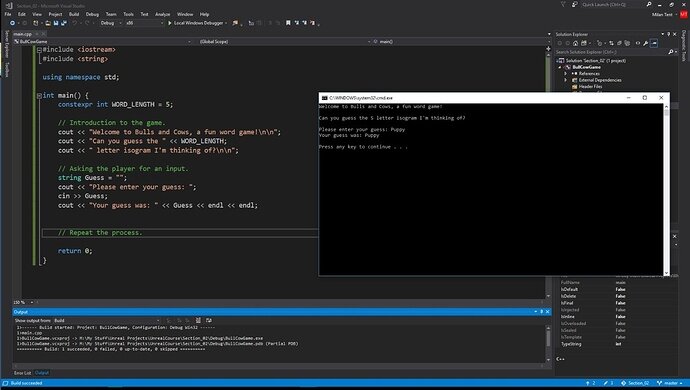Screen dimensions: 690x390
Task: Pin the Solution Explorer panel
Action: pyautogui.click(x=668, y=34)
